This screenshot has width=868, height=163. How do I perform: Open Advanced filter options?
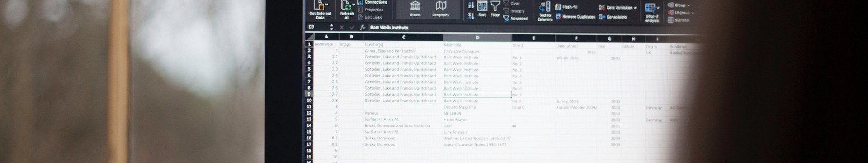coord(515,19)
